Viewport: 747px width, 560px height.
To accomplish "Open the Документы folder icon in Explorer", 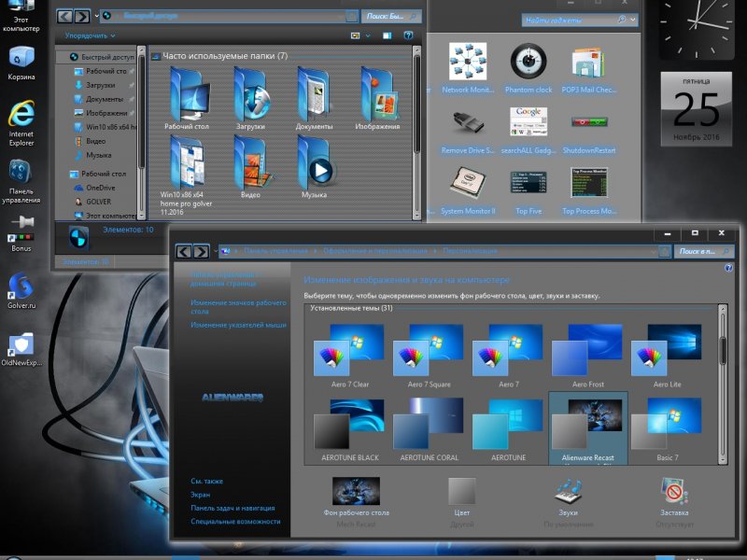I will (x=314, y=99).
